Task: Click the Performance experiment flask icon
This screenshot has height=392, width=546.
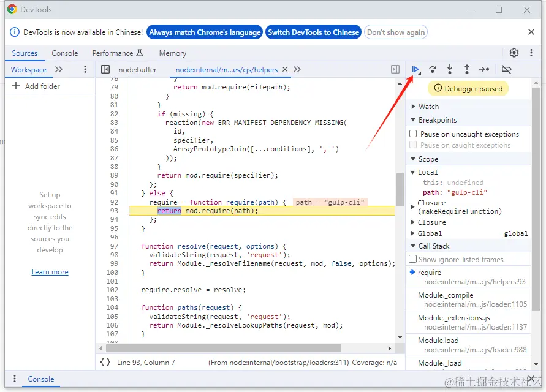Action: point(140,53)
